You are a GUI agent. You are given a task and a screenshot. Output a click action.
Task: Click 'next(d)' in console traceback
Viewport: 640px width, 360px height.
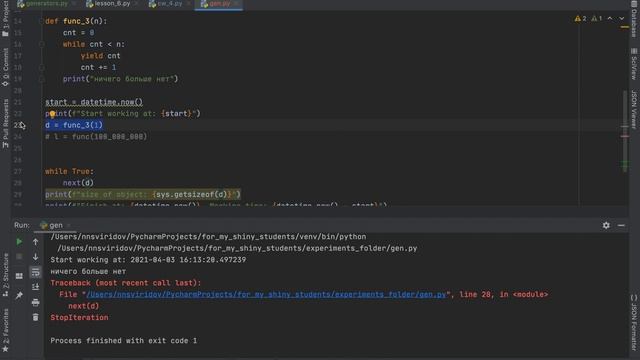point(84,306)
